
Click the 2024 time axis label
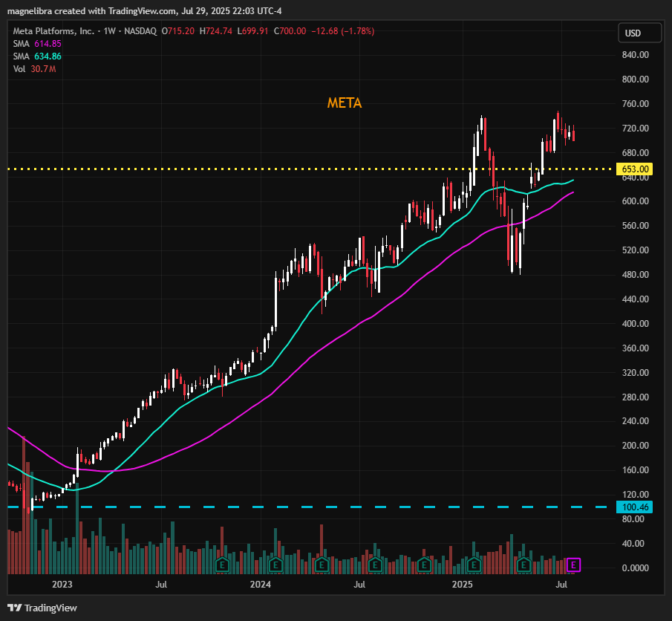point(261,584)
